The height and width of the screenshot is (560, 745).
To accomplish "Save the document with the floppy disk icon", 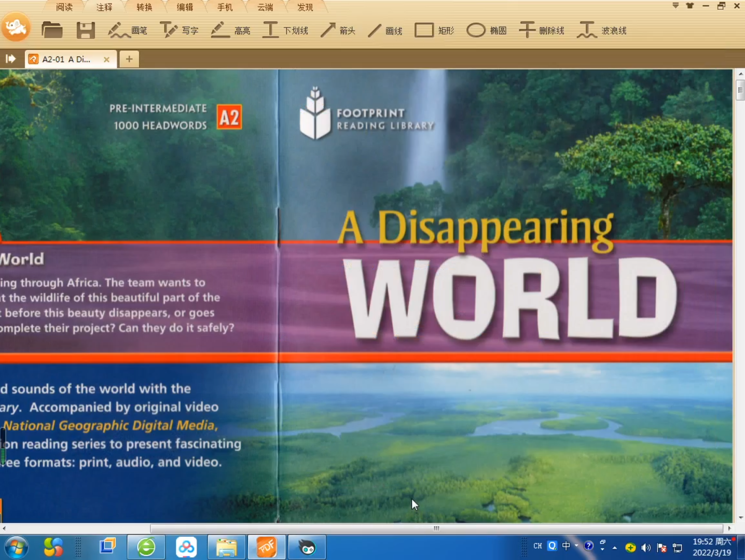I will (86, 31).
